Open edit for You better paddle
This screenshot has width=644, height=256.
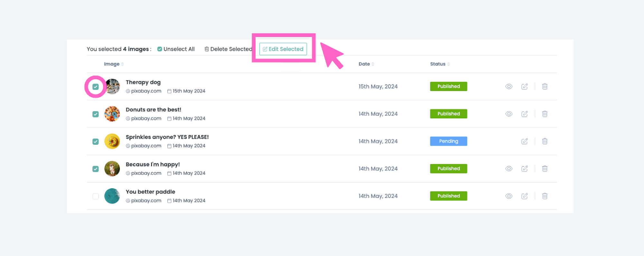pyautogui.click(x=525, y=196)
